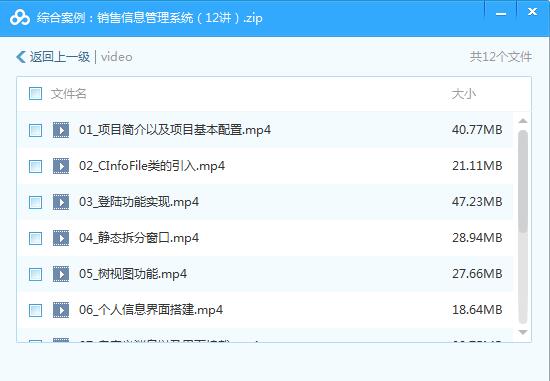Click the video icon for 02_CInfoFile类的引入.mp4
The height and width of the screenshot is (381, 550).
(x=61, y=166)
